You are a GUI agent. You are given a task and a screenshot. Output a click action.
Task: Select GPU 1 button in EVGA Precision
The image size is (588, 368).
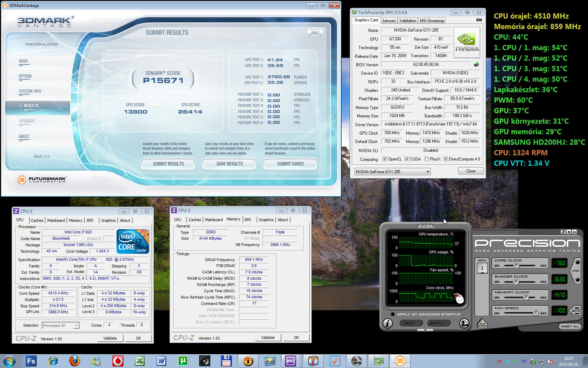[482, 268]
